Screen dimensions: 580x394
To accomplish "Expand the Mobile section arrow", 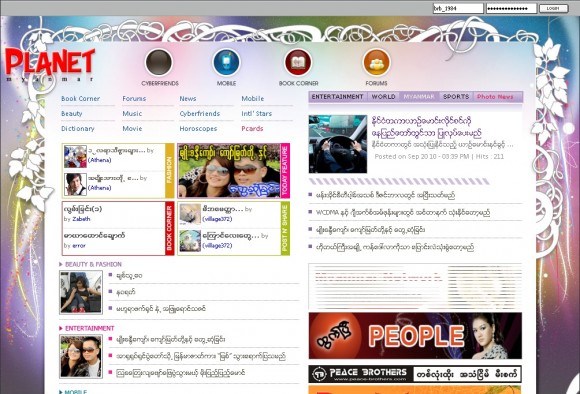I will pos(61,392).
